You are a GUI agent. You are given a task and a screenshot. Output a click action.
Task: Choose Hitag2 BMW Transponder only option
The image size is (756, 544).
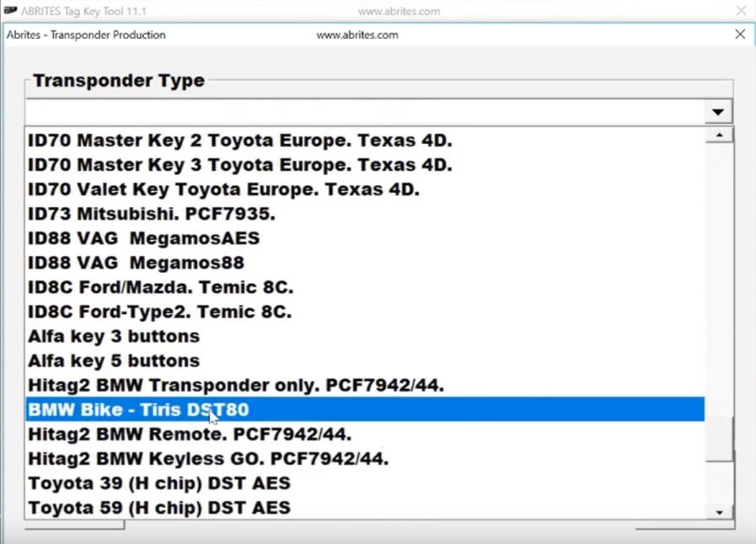coord(236,385)
